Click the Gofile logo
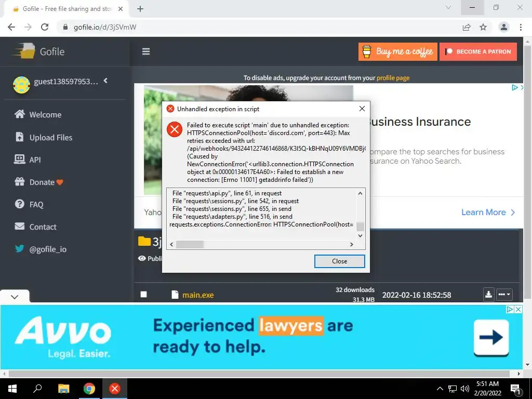 [38, 51]
